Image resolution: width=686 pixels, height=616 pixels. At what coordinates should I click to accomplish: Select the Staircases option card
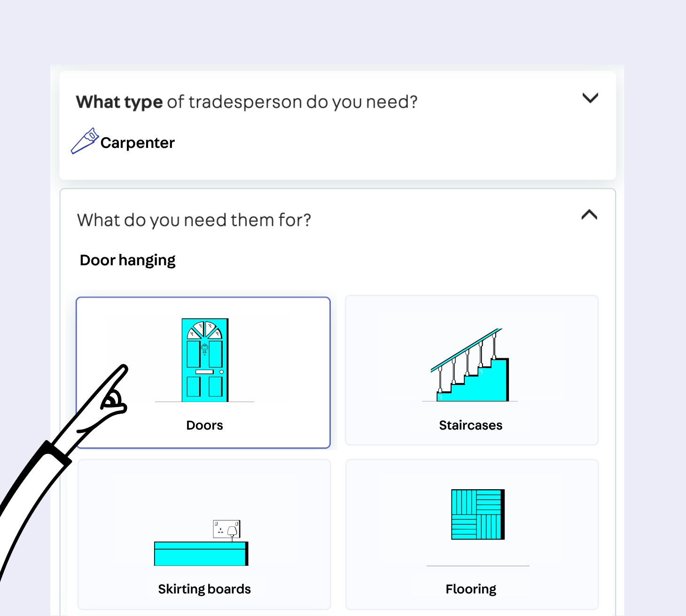pos(471,370)
